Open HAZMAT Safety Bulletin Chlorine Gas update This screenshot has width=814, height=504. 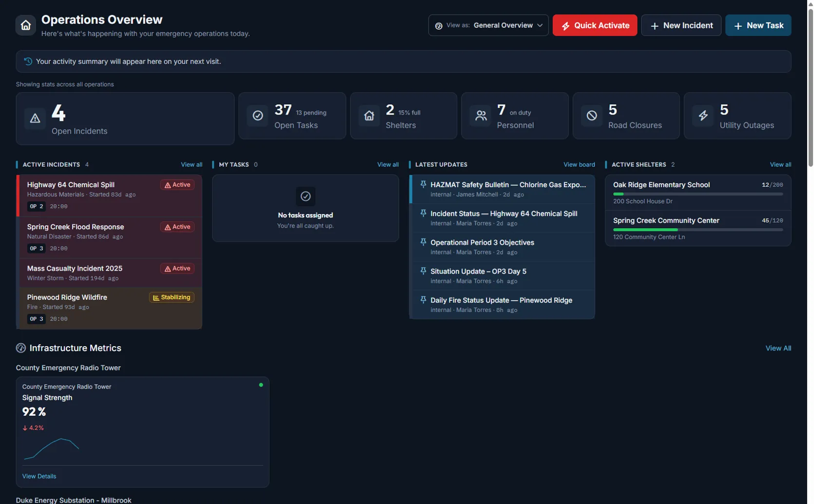(x=503, y=189)
